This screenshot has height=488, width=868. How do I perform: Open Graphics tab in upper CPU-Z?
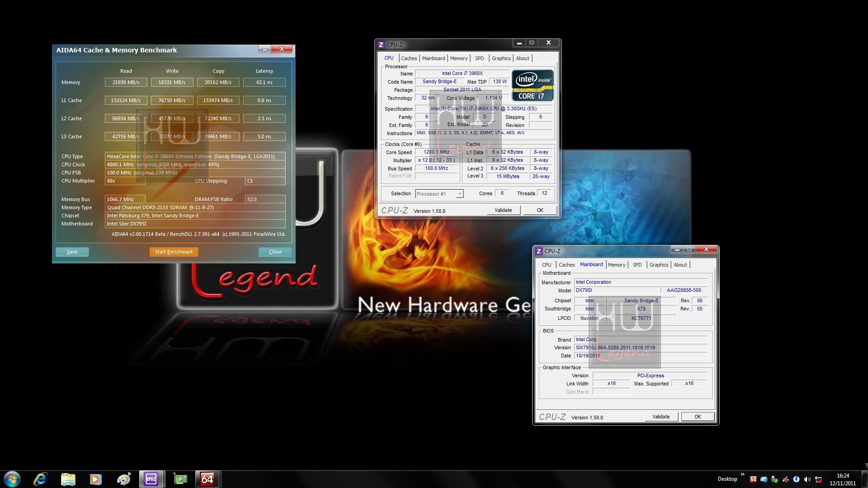pyautogui.click(x=501, y=58)
